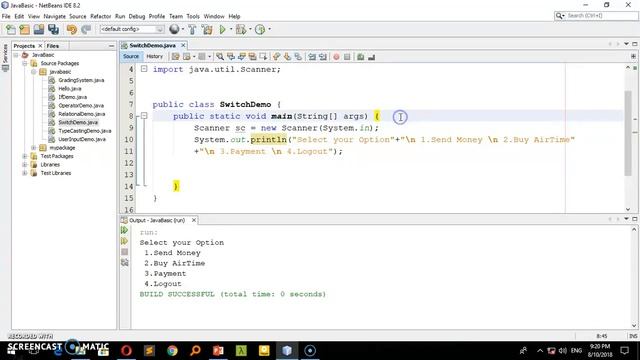
Task: Run the project with green play icon
Action: click(222, 29)
